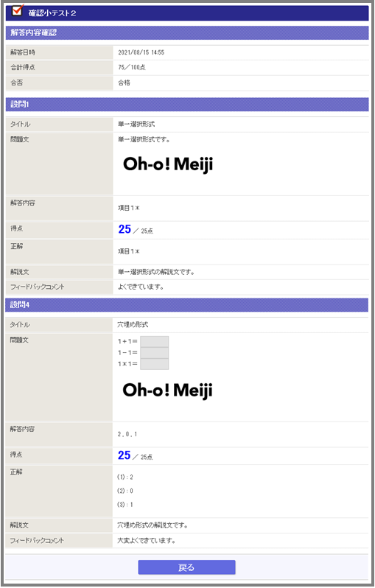Click the answer date 2021/08/15 14:55
The height and width of the screenshot is (588, 375).
coord(141,52)
